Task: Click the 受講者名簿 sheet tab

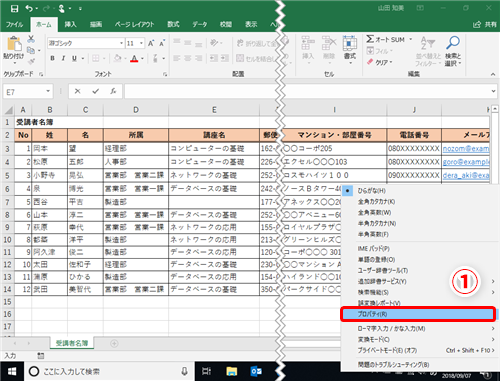Action: pyautogui.click(x=72, y=343)
